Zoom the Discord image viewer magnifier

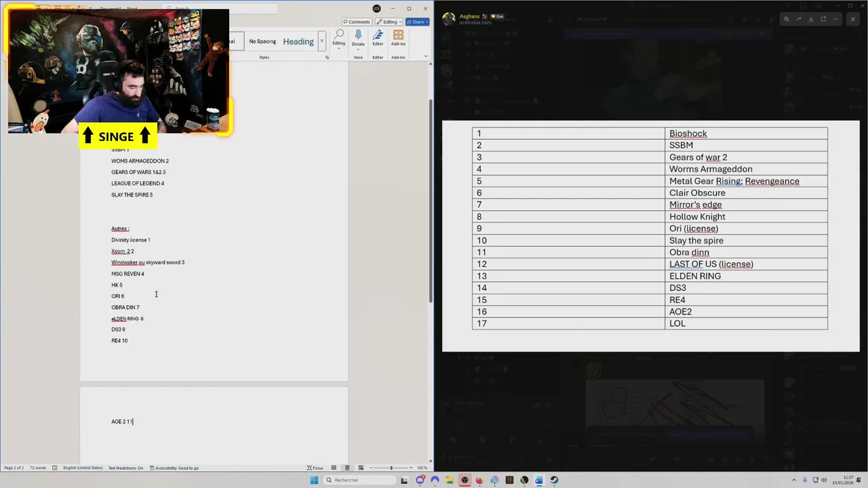(x=787, y=19)
